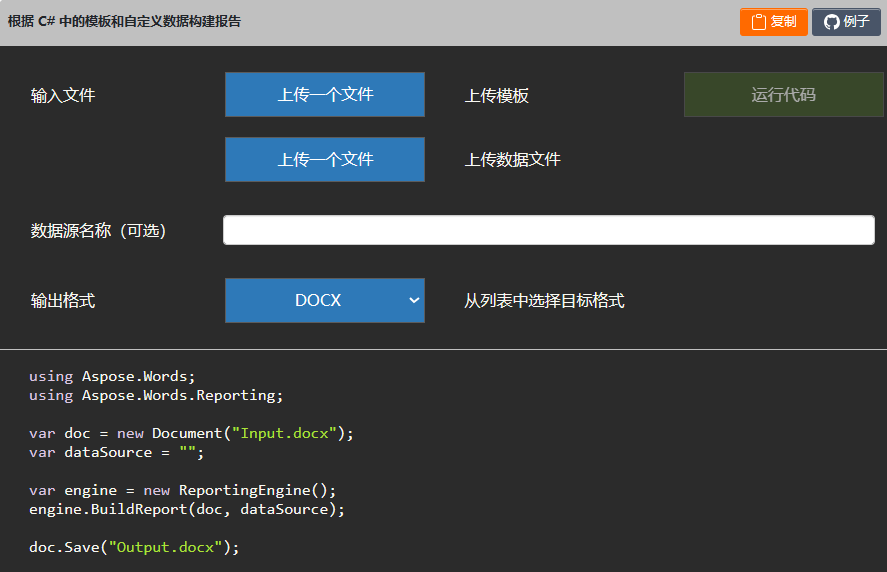Click the line using Aspose.Words.Reporting;
887x572 pixels.
pos(156,395)
